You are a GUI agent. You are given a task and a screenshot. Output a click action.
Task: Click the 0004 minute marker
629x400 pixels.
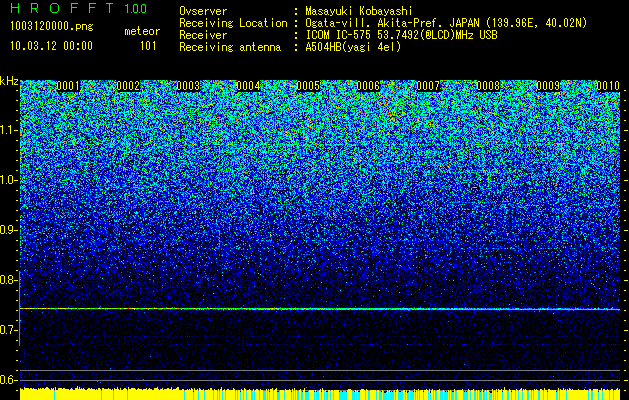[x=248, y=86]
